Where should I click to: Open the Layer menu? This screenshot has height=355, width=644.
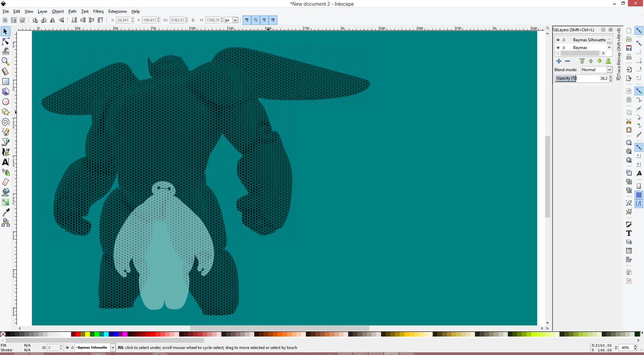42,11
